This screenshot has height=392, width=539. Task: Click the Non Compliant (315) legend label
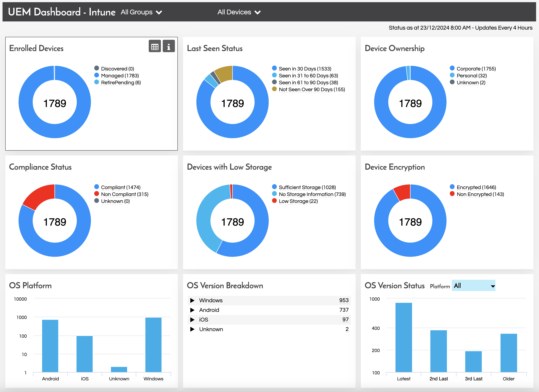pos(125,194)
